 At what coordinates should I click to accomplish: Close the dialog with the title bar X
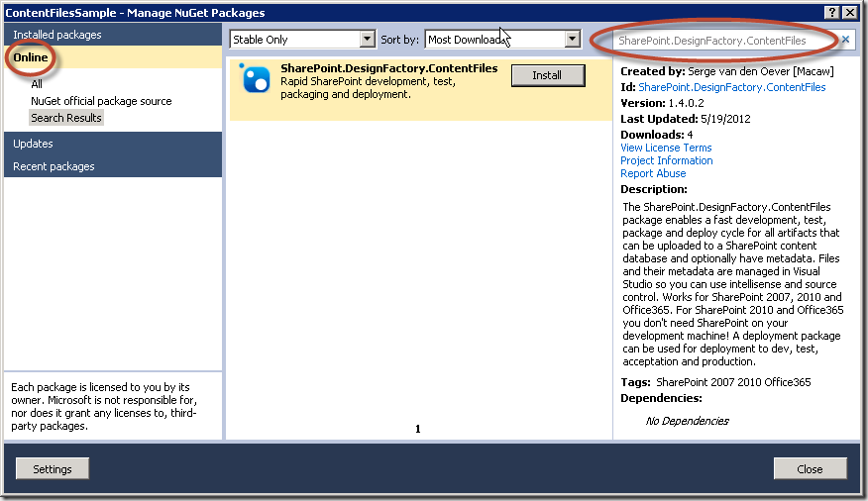click(x=848, y=12)
